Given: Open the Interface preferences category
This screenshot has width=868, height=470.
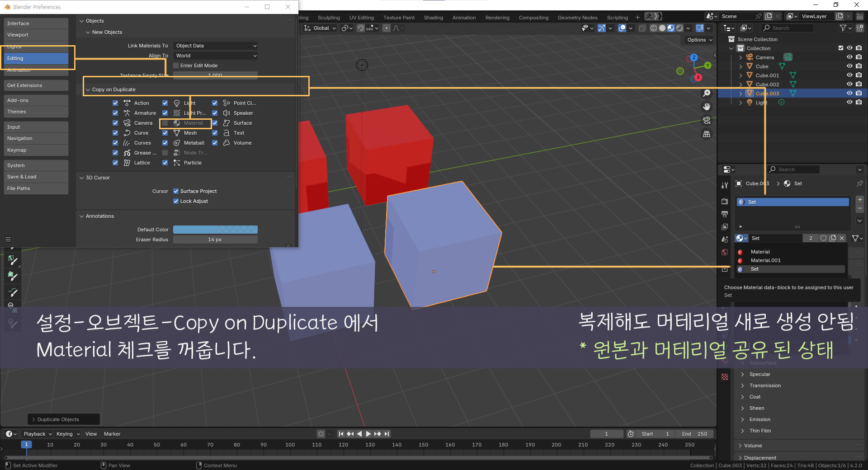Looking at the screenshot, I should click(x=36, y=23).
